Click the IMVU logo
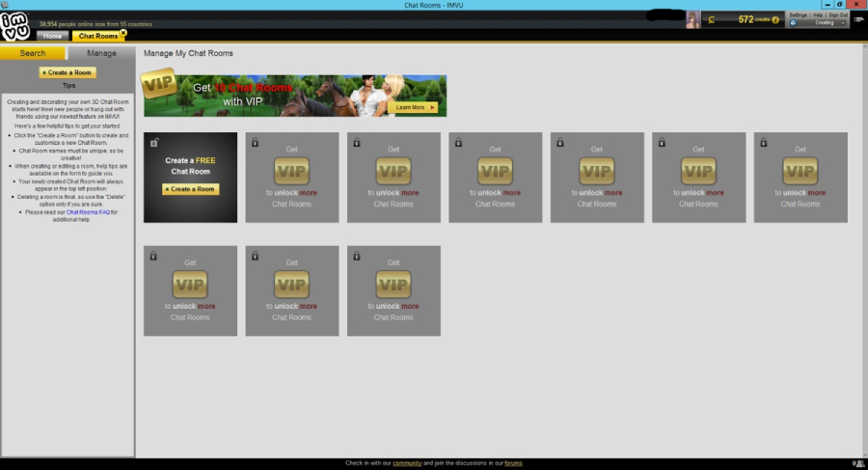This screenshot has width=868, height=470. (14, 26)
